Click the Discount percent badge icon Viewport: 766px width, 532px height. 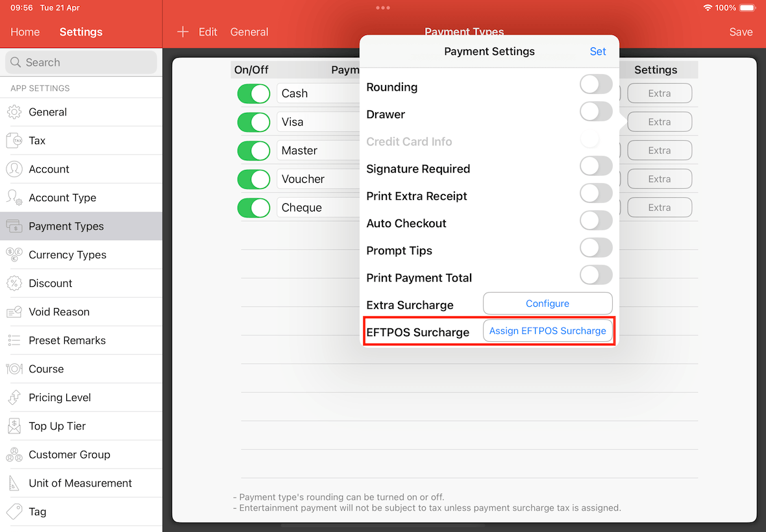coord(14,284)
